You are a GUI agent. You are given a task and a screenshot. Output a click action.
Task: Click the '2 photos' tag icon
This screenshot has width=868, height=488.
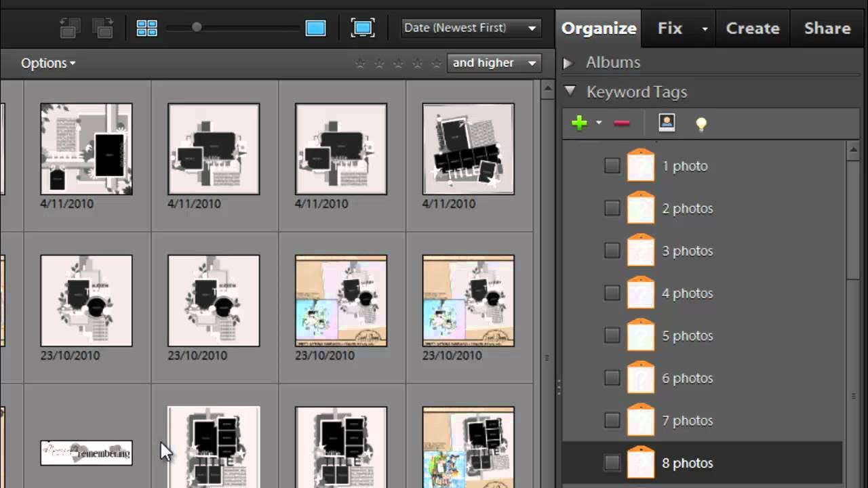(x=640, y=208)
